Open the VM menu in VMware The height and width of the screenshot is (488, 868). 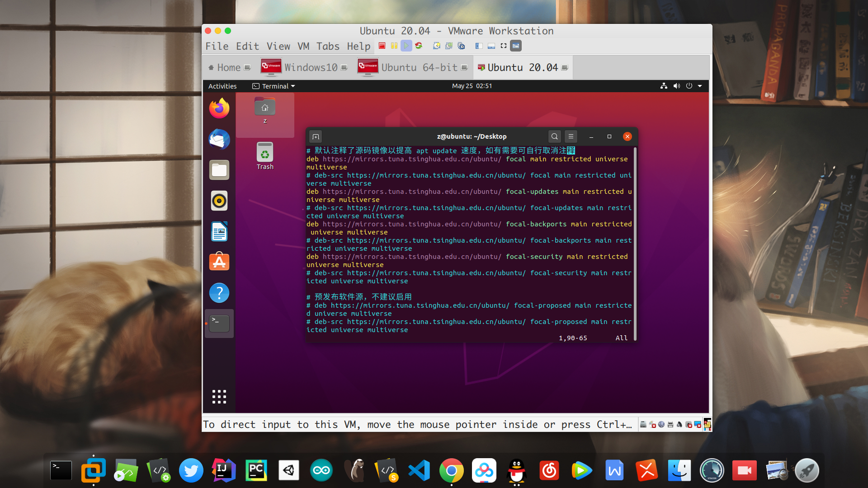(303, 46)
